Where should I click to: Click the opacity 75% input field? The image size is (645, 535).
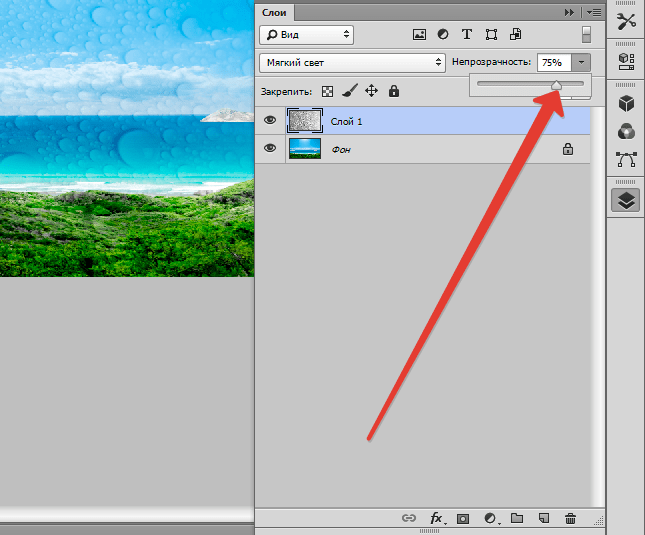pos(554,63)
